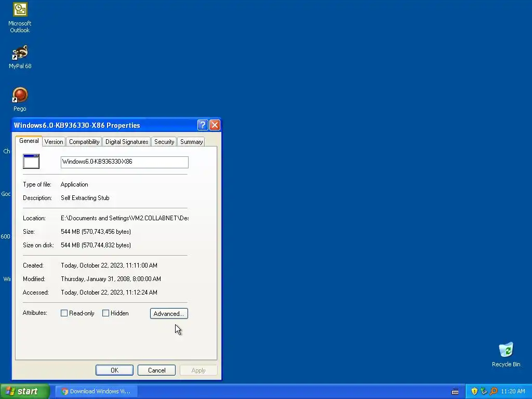Switch to the Version tab
Image resolution: width=532 pixels, height=399 pixels.
54,142
